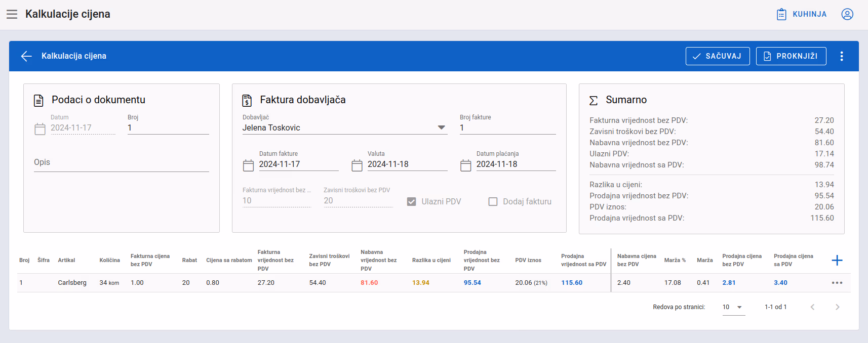Click the red 81.60 nabavna value
The width and height of the screenshot is (868, 343).
tap(369, 283)
